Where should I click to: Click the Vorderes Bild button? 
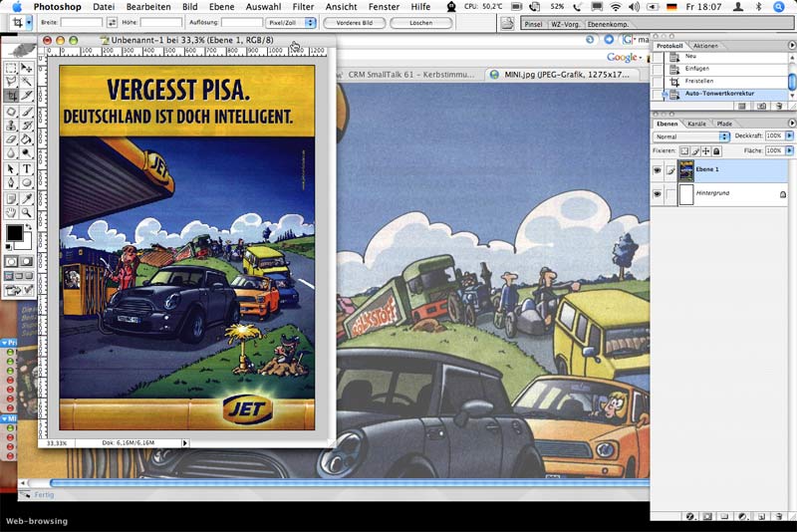click(x=354, y=22)
